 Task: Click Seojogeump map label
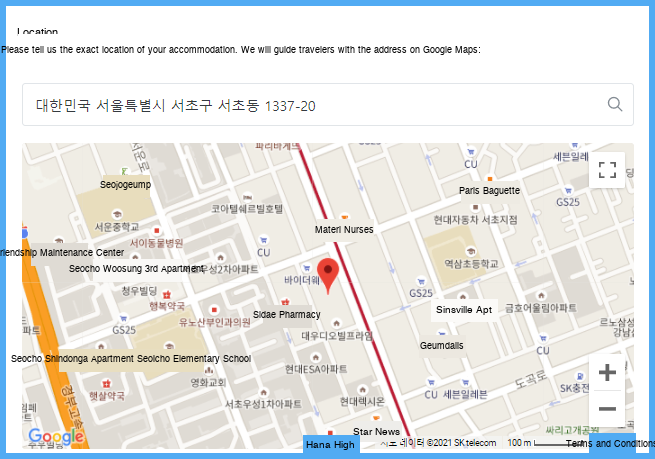pos(125,184)
